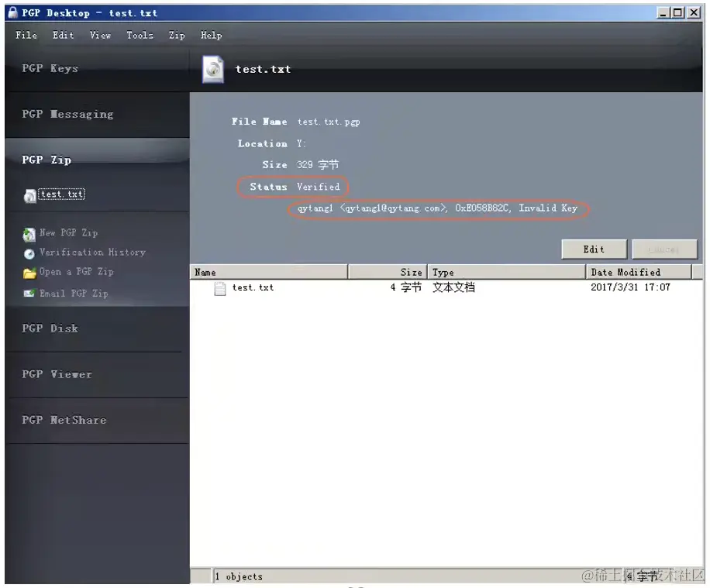
Task: Open the Tools menu
Action: 140,35
